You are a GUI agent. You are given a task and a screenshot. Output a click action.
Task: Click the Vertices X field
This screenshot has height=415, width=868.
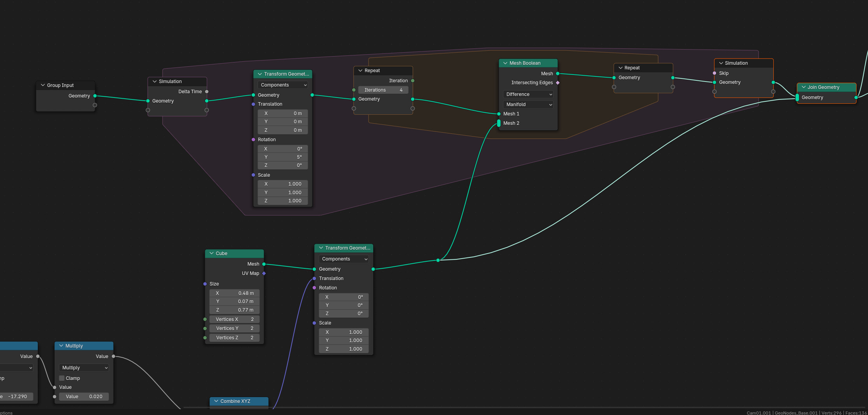point(235,319)
